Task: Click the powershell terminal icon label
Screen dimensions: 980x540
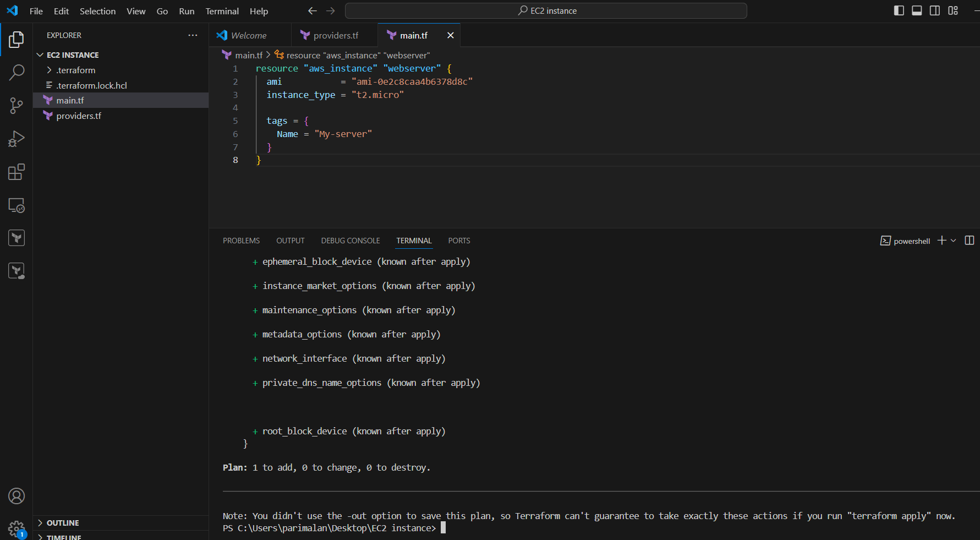Action: pos(905,241)
